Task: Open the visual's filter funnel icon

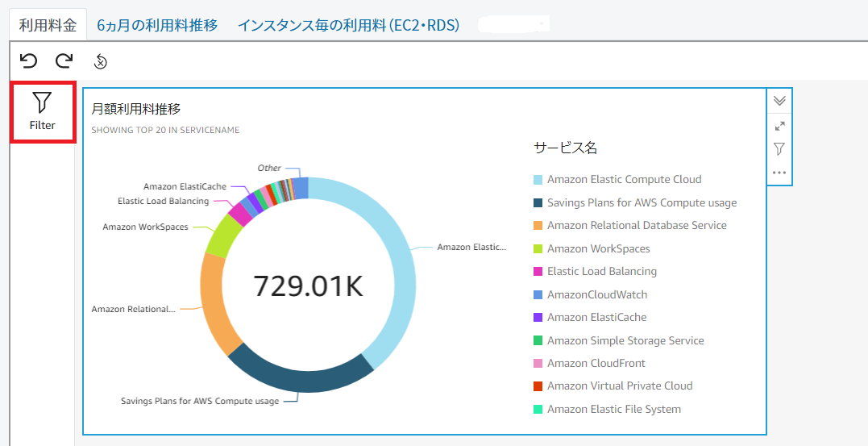Action: pyautogui.click(x=779, y=148)
